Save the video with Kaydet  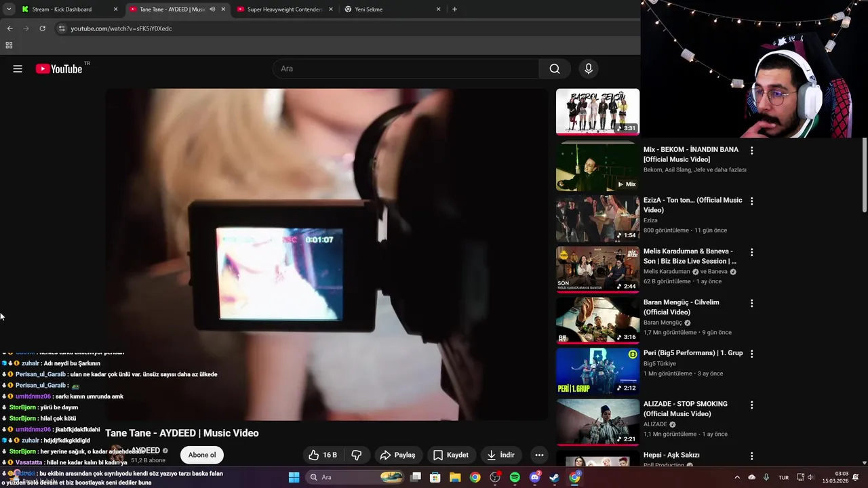[451, 455]
